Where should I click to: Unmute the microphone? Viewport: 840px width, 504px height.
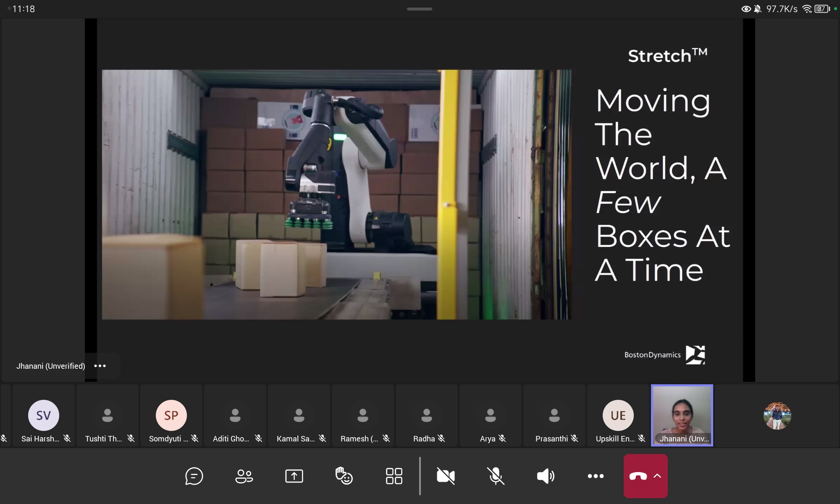click(x=496, y=476)
